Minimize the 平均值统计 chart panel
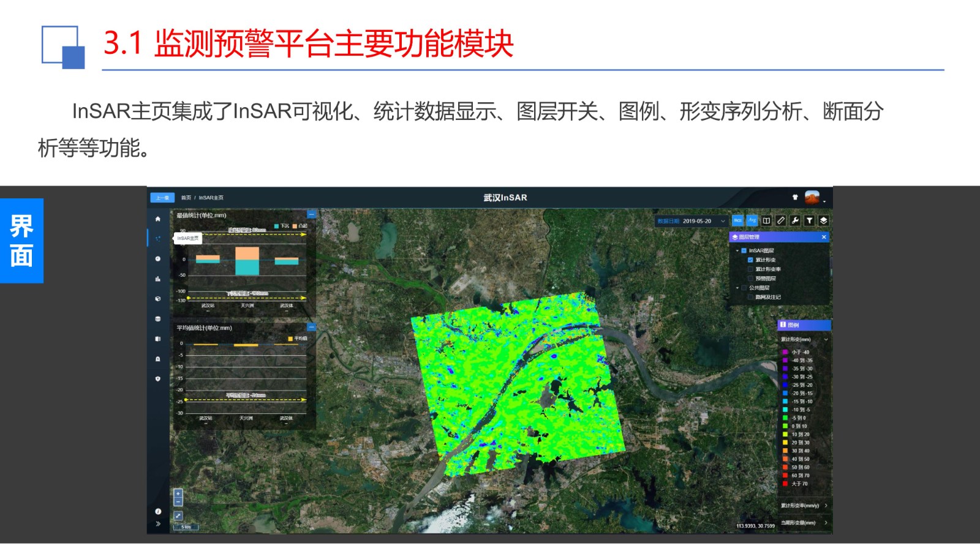The width and height of the screenshot is (980, 551). pyautogui.click(x=311, y=327)
